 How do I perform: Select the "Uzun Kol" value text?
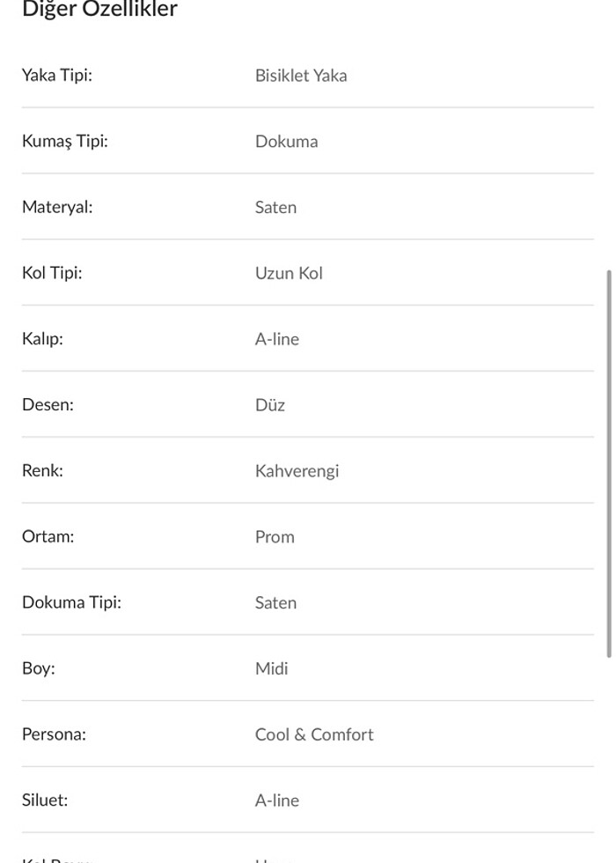tap(289, 274)
